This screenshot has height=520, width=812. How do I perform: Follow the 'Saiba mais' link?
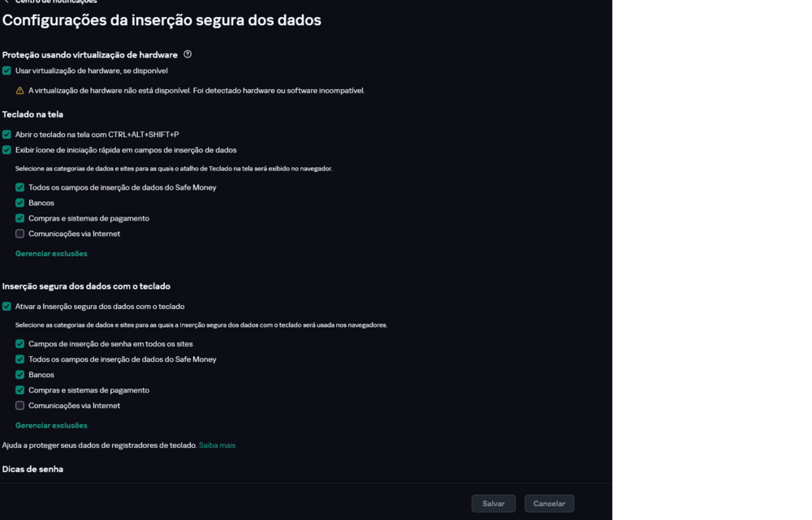(x=217, y=445)
